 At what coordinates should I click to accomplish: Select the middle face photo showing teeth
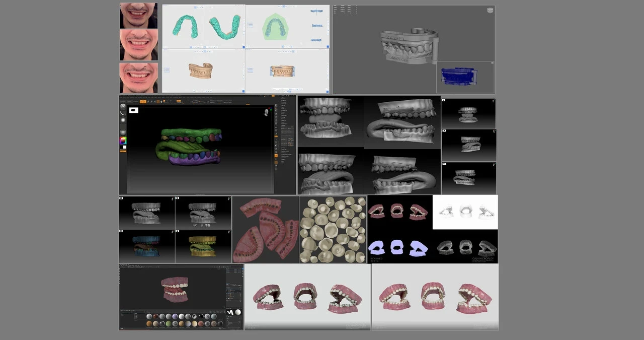pyautogui.click(x=139, y=45)
